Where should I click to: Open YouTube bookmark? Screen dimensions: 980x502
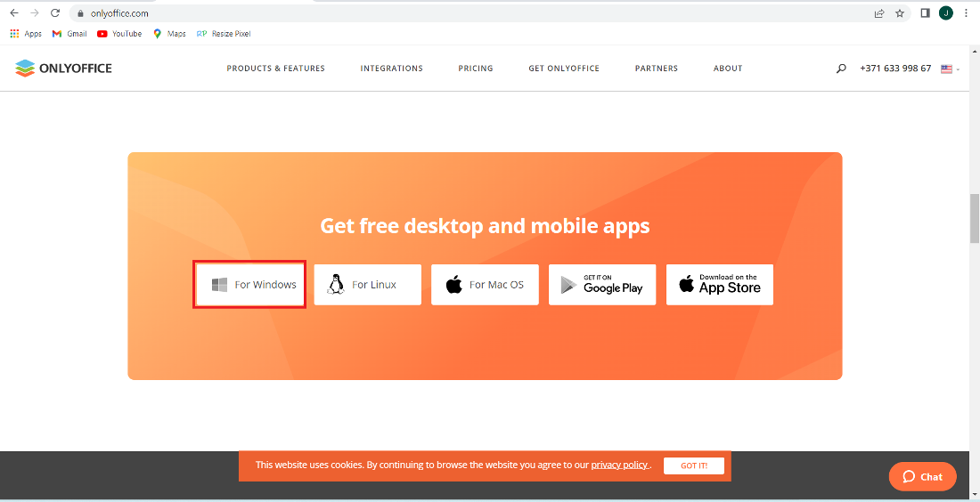(x=119, y=34)
